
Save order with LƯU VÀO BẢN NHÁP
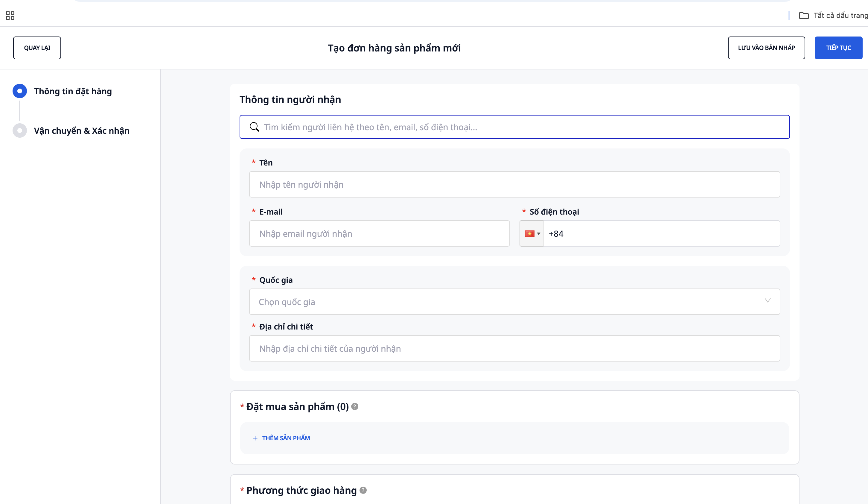766,48
